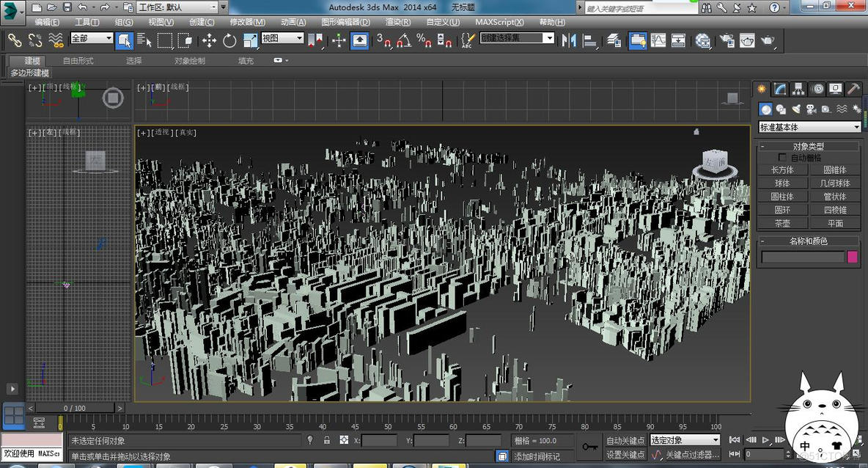The width and height of the screenshot is (868, 468).
Task: Click the magenta object color swatch
Action: coord(853,257)
